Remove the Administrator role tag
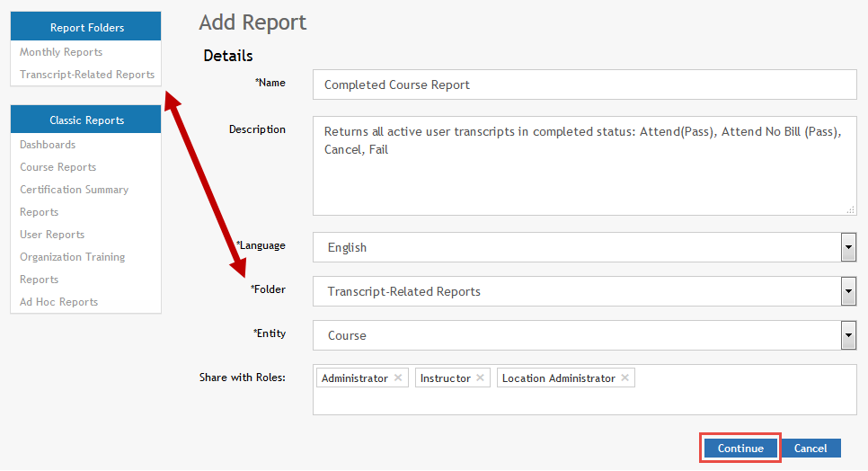Image resolution: width=868 pixels, height=471 pixels. point(399,378)
